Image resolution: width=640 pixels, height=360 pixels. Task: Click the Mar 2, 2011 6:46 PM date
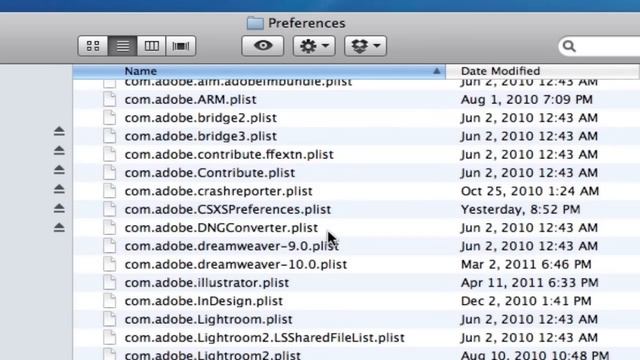[526, 264]
